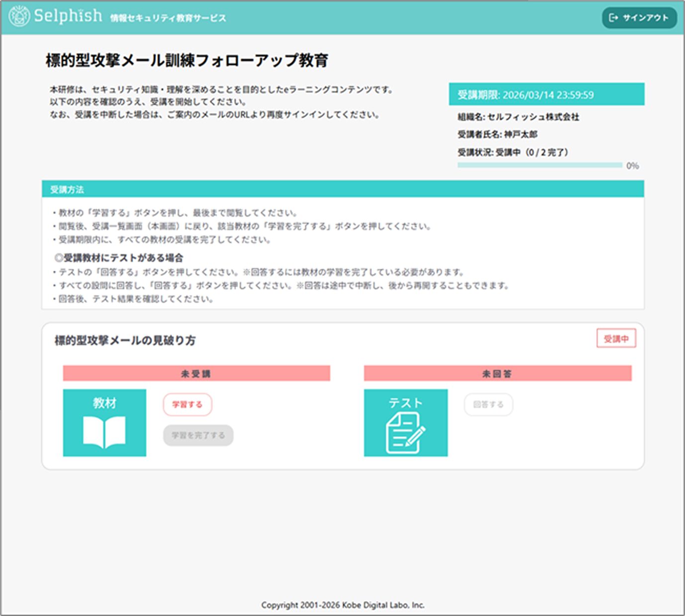Screen dimensions: 685x616
Task: Click the テスト document and pencil icon tile
Action: 406,423
